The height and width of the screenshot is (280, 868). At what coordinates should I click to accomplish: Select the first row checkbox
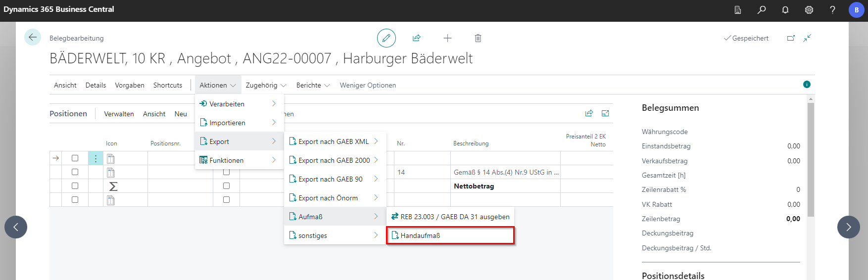tap(75, 158)
